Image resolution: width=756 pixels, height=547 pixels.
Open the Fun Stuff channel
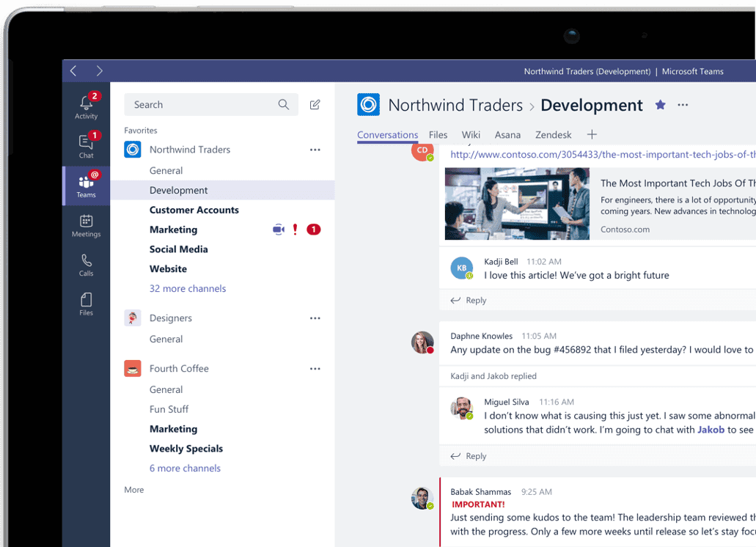(x=169, y=409)
